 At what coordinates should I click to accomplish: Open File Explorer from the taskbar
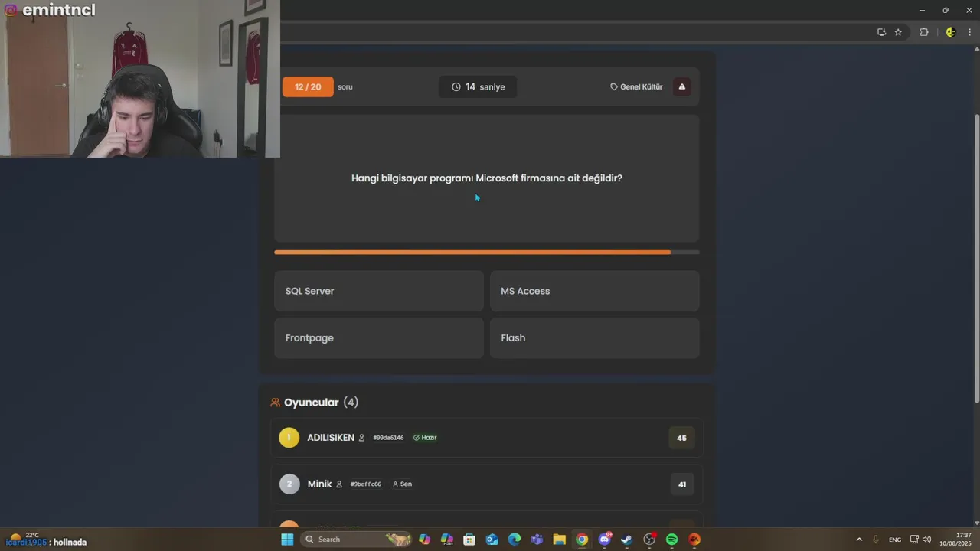click(559, 540)
